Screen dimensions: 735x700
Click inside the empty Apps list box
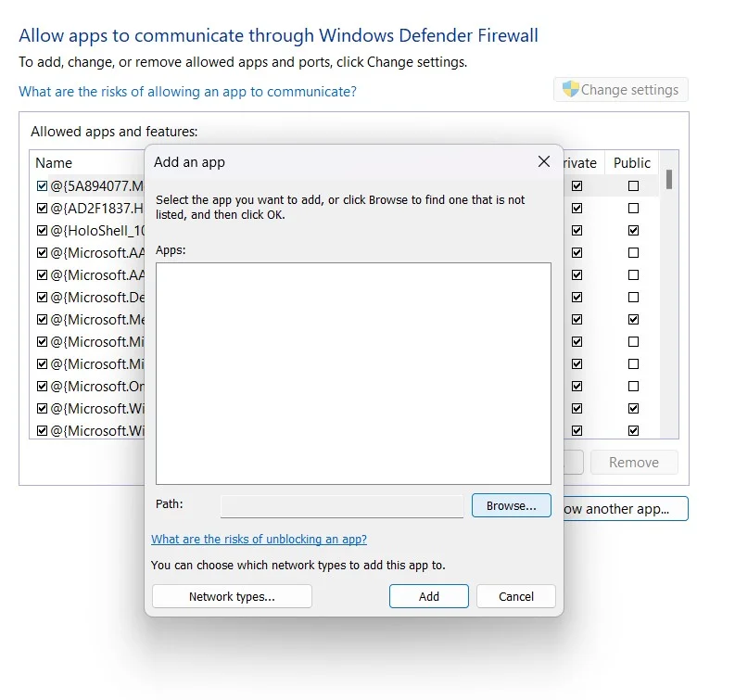pyautogui.click(x=353, y=374)
